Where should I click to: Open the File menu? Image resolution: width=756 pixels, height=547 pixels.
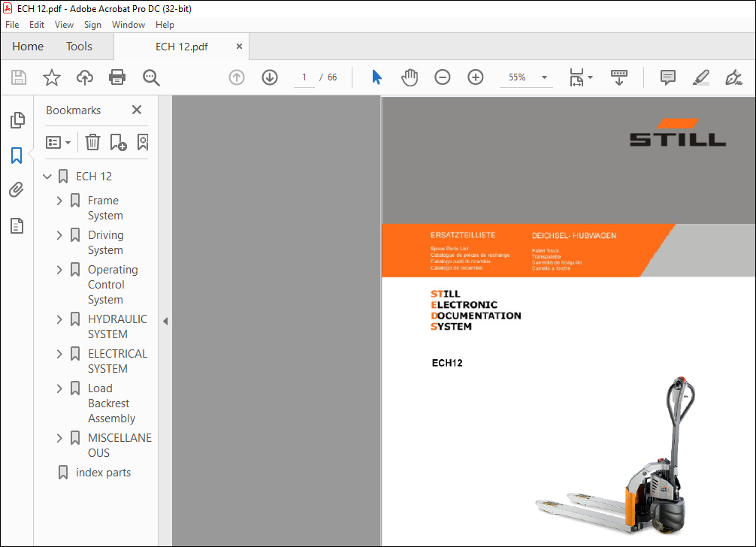point(12,25)
